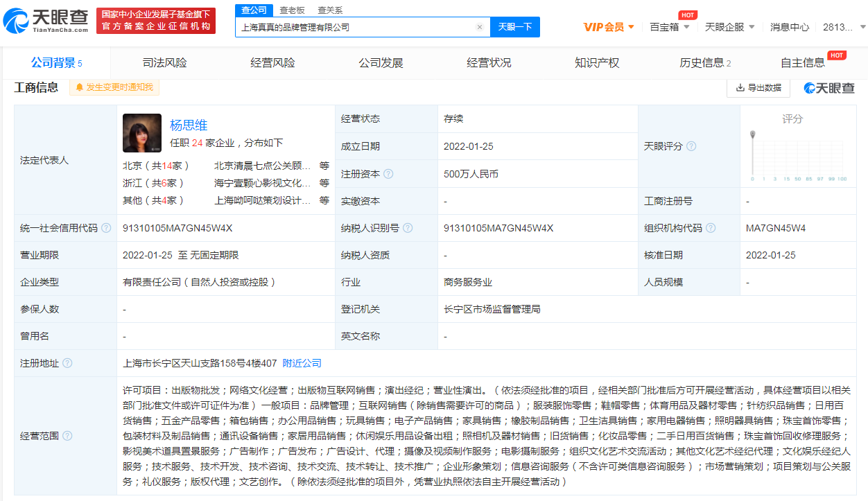Image resolution: width=868 pixels, height=501 pixels.
Task: Open the 上海呦呵哒策划设计… company link
Action: click(263, 200)
